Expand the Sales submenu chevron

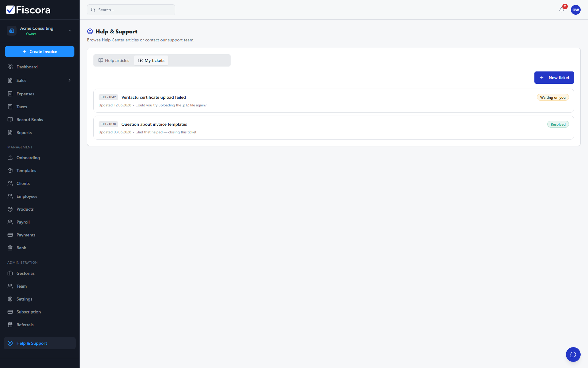[70, 80]
